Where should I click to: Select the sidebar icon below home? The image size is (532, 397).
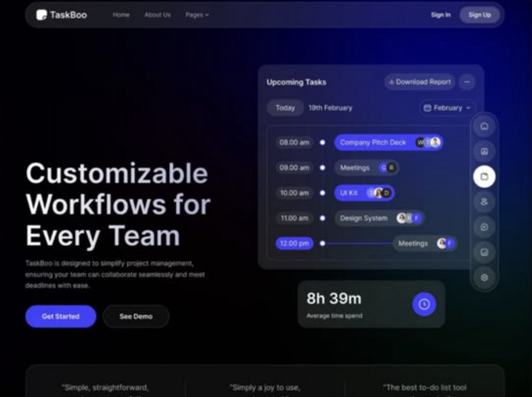point(484,151)
